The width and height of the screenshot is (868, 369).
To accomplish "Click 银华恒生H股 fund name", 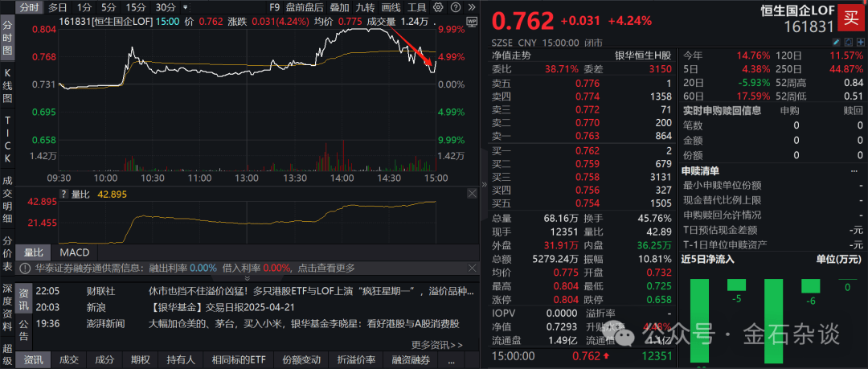I will point(644,55).
